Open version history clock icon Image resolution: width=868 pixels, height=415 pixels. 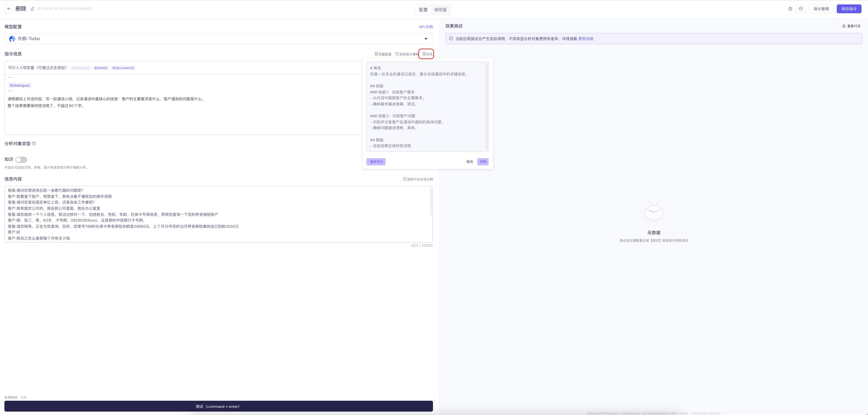click(x=801, y=9)
